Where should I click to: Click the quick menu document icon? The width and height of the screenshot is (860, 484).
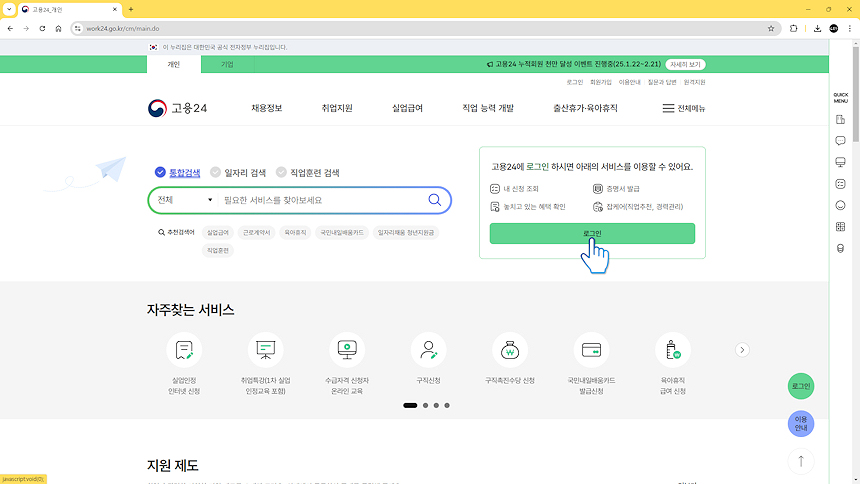(840, 119)
